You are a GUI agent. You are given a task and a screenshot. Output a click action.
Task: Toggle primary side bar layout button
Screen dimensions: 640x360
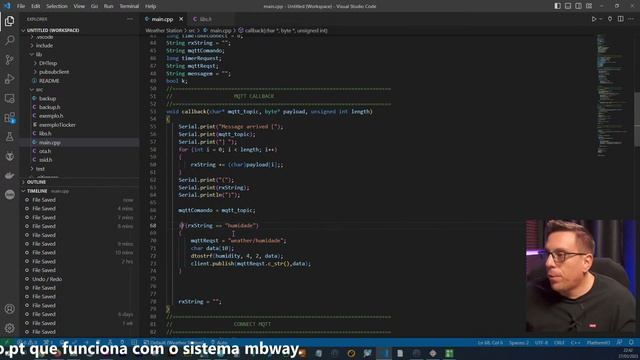click(558, 6)
